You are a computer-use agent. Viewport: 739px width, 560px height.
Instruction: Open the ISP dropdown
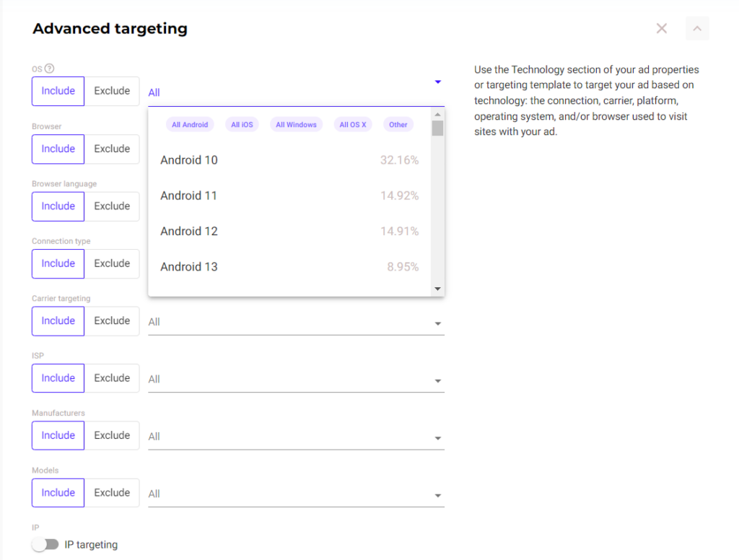pyautogui.click(x=296, y=380)
